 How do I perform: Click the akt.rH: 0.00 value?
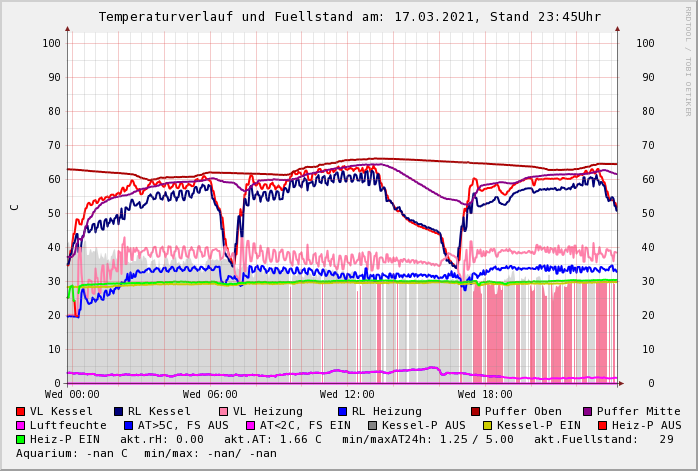(x=162, y=439)
